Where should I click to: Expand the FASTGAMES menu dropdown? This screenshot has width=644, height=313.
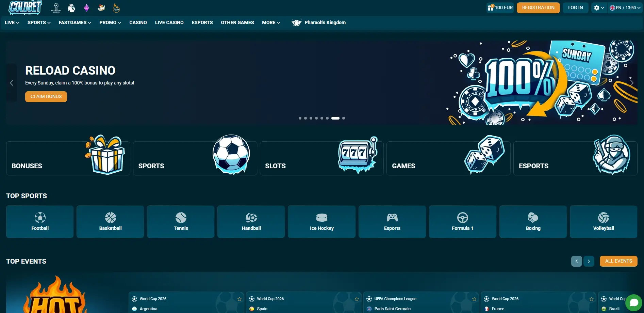pos(75,22)
